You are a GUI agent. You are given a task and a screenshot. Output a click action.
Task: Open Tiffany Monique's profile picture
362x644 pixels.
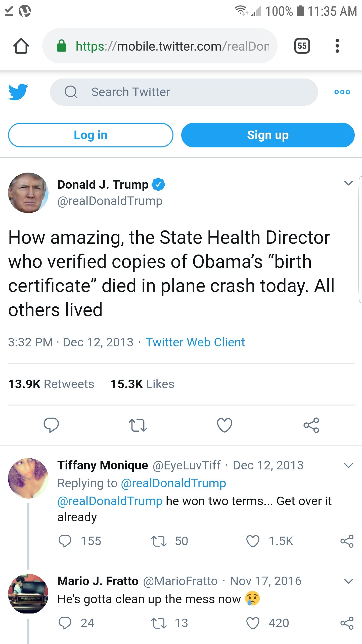click(x=28, y=478)
